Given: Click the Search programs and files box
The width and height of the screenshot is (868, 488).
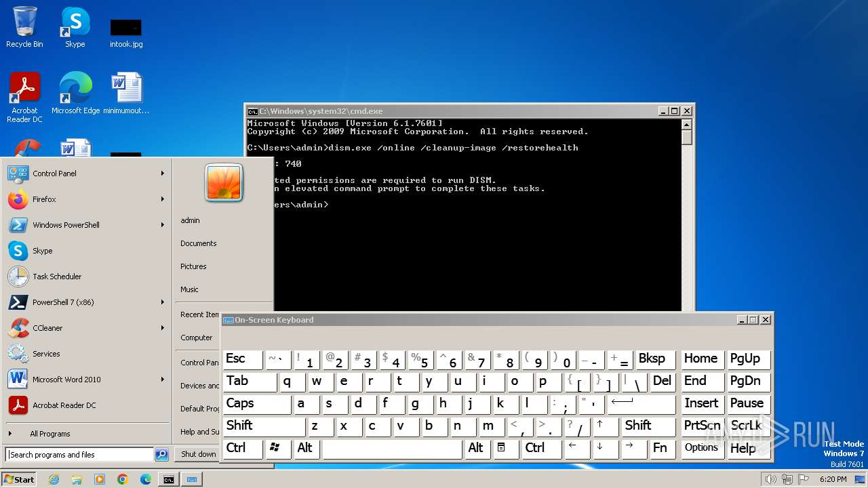Looking at the screenshot, I should pyautogui.click(x=79, y=455).
